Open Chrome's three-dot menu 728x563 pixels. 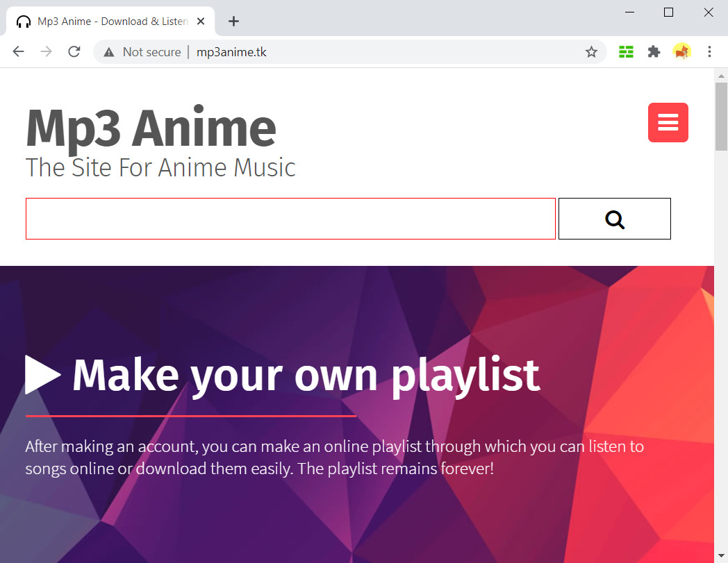pos(709,51)
